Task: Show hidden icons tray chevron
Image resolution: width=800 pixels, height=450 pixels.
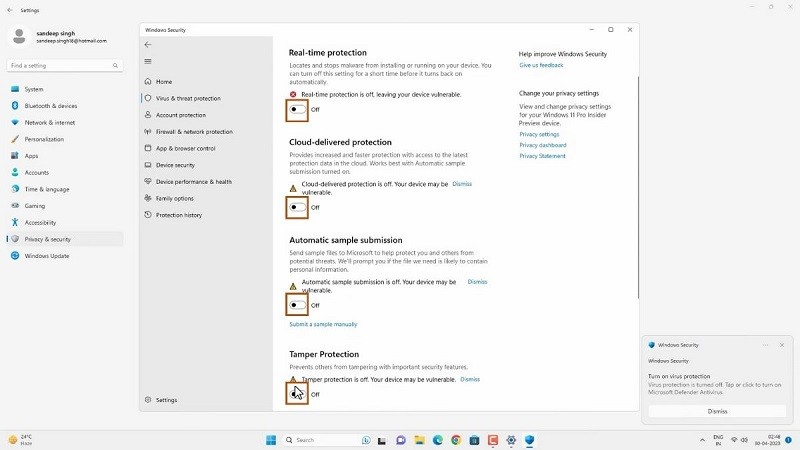Action: click(702, 440)
